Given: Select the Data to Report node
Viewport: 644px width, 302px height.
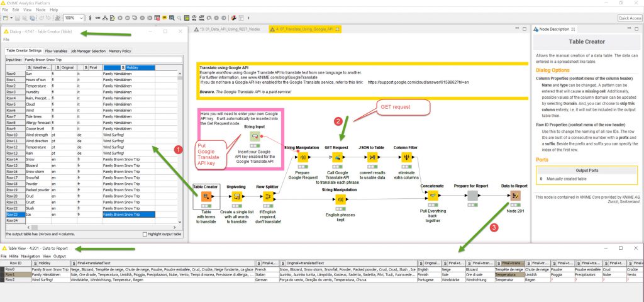Looking at the screenshot, I should [x=514, y=196].
